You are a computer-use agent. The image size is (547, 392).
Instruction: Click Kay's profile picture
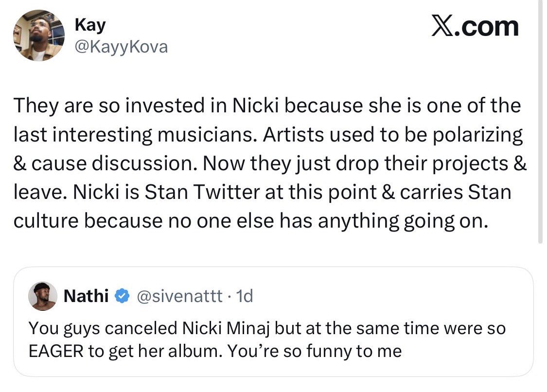pyautogui.click(x=39, y=35)
